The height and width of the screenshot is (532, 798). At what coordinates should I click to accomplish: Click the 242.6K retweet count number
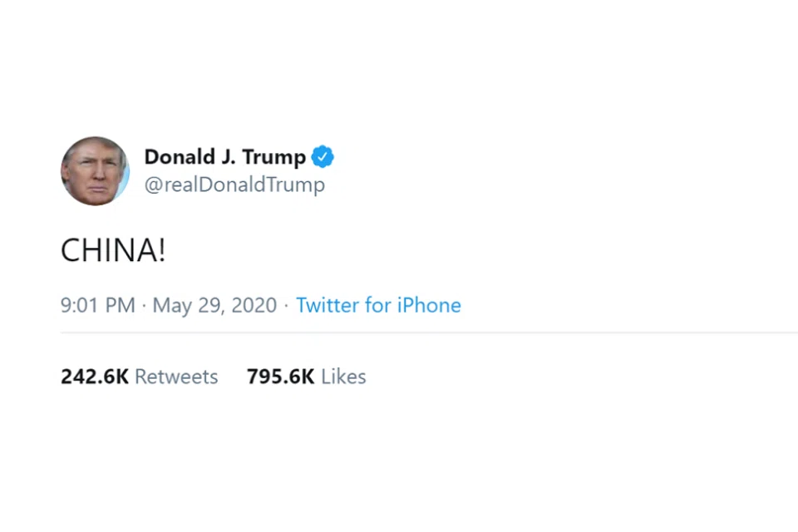pos(94,377)
